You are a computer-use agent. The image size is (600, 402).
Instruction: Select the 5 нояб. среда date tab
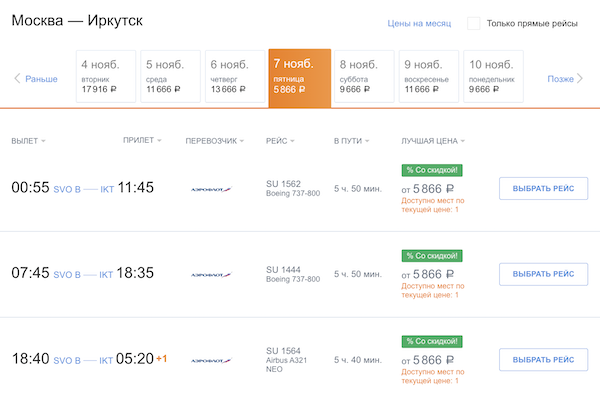point(170,77)
